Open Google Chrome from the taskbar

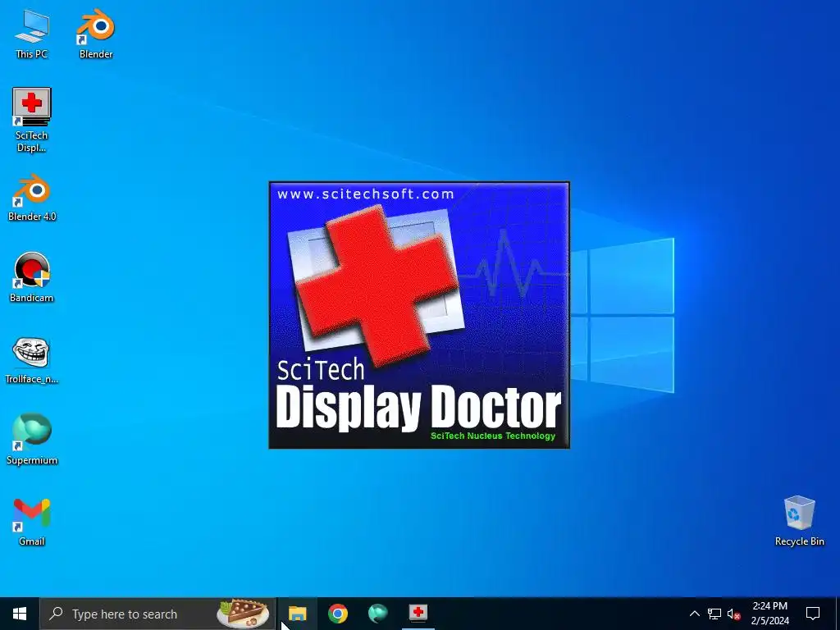[x=337, y=614]
